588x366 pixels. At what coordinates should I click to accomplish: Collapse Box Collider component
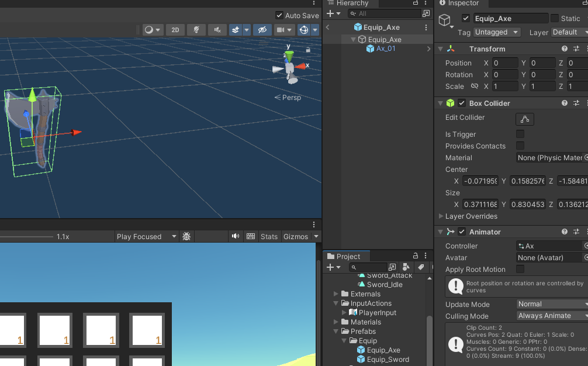click(x=441, y=103)
